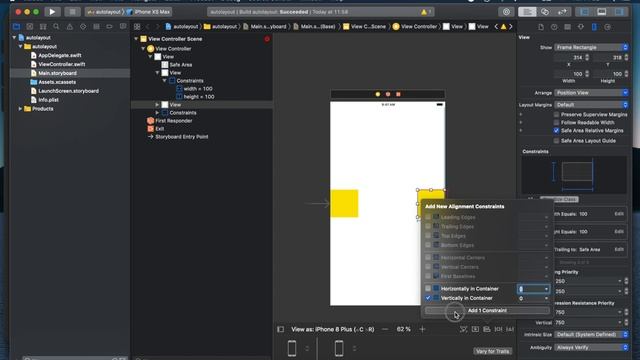Image resolution: width=640 pixels, height=360 pixels.
Task: Toggle the Navigator panel visibility
Action: [584, 12]
